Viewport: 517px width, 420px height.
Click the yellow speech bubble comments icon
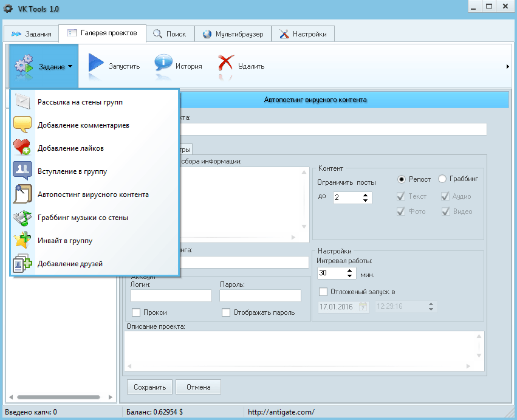point(22,125)
